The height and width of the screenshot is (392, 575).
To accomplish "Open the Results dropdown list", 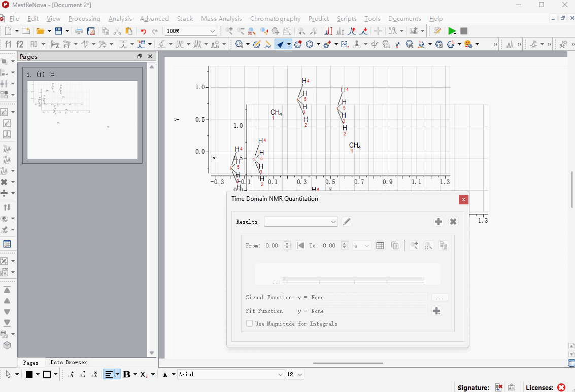I will [300, 222].
